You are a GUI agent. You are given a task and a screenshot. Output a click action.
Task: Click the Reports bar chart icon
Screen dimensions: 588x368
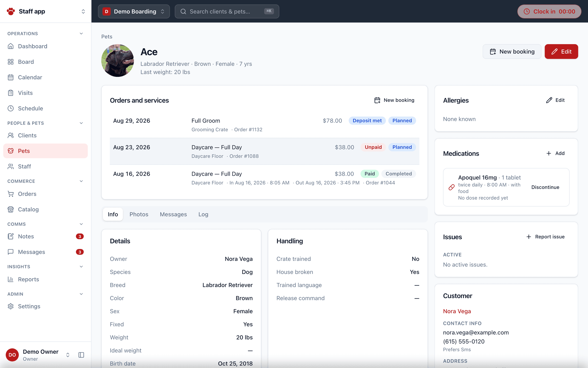pos(11,279)
